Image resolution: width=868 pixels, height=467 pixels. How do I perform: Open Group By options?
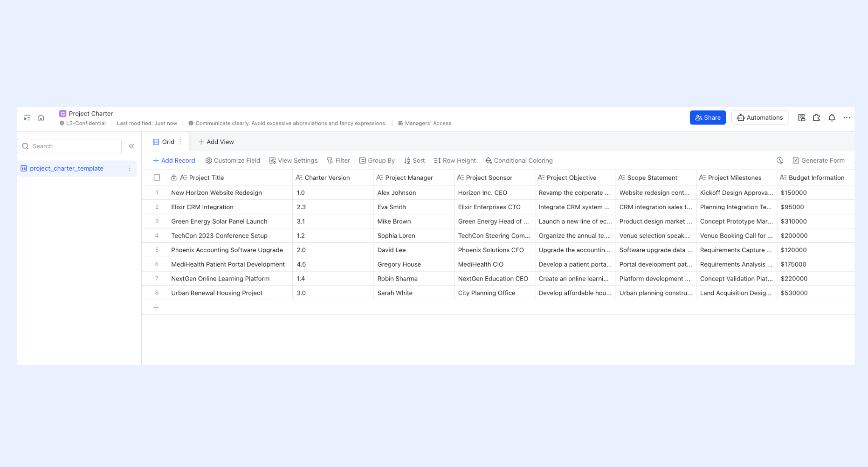click(x=377, y=161)
